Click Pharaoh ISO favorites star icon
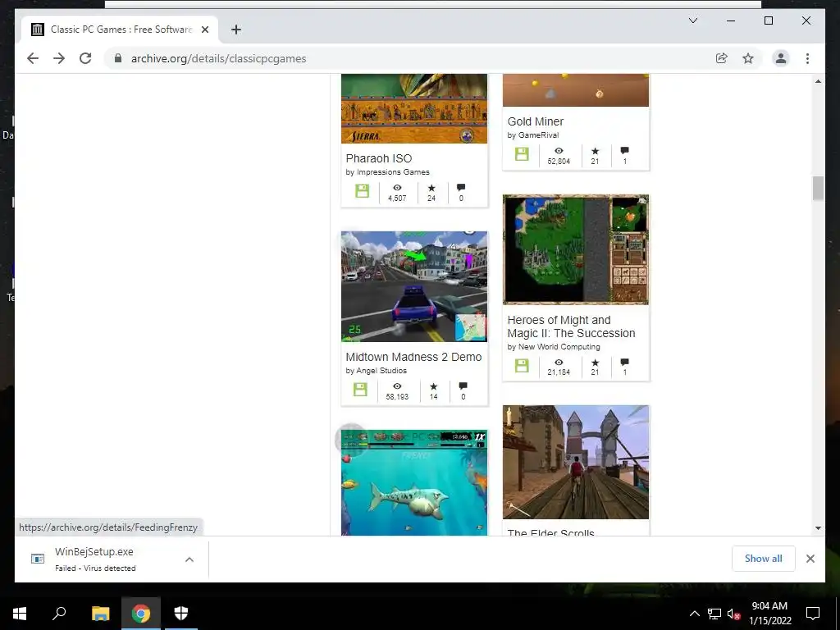This screenshot has height=630, width=840. [x=431, y=188]
